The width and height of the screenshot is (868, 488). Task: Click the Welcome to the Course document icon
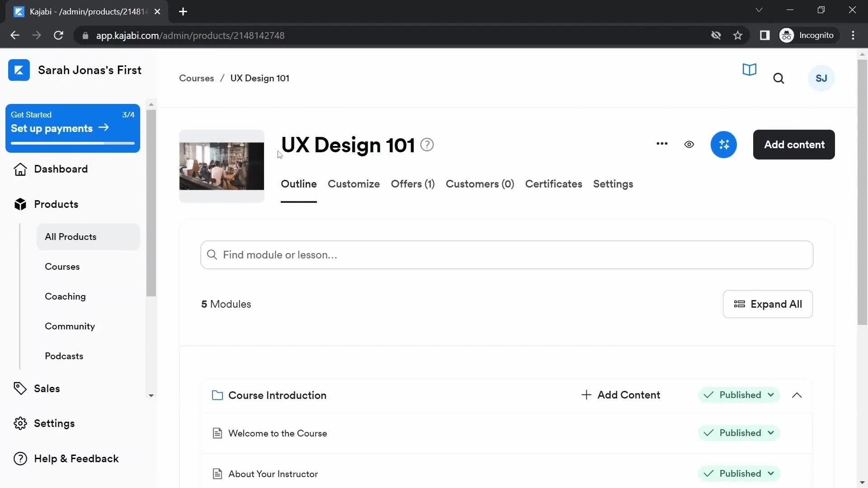point(217,433)
